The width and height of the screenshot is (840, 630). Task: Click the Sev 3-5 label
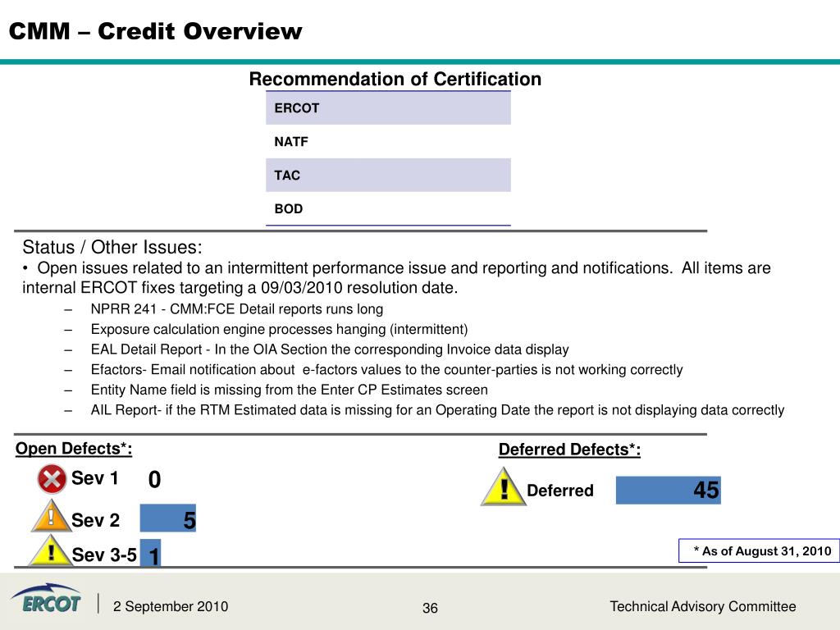click(x=104, y=555)
